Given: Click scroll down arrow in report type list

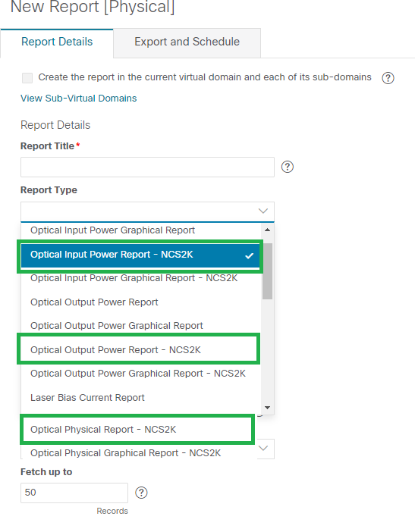Looking at the screenshot, I should pos(267,408).
